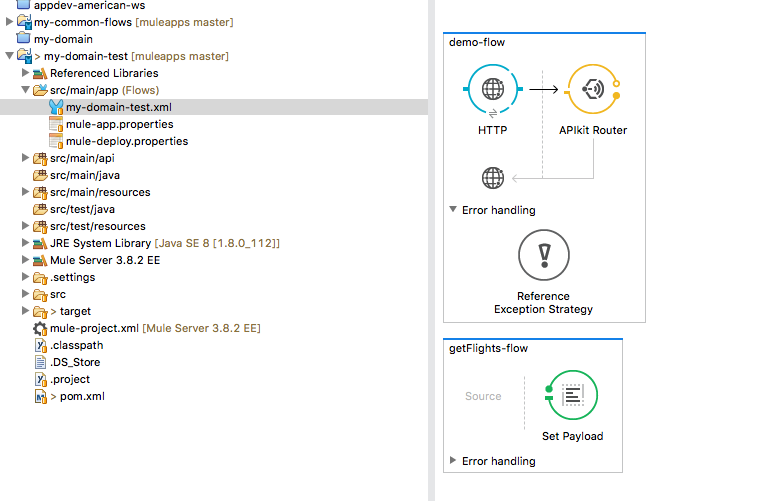Click the my-common-flows project icon
This screenshot has width=782, height=501.
[x=24, y=22]
